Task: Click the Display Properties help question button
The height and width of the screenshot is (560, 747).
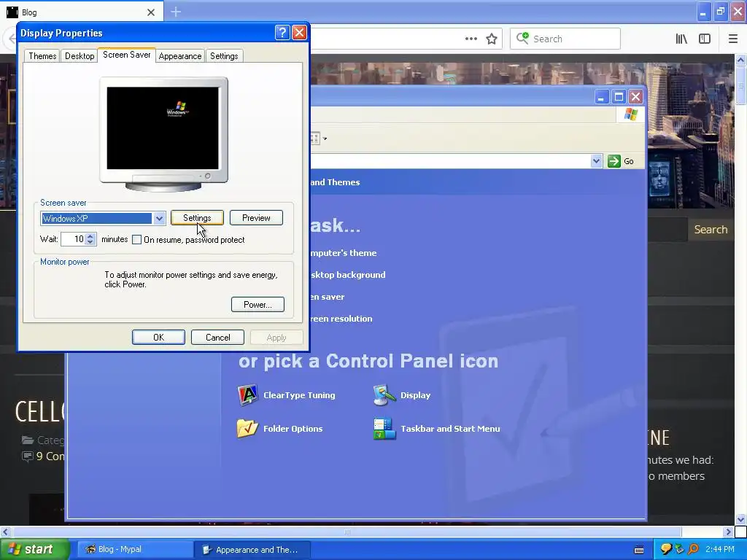Action: 282,32
